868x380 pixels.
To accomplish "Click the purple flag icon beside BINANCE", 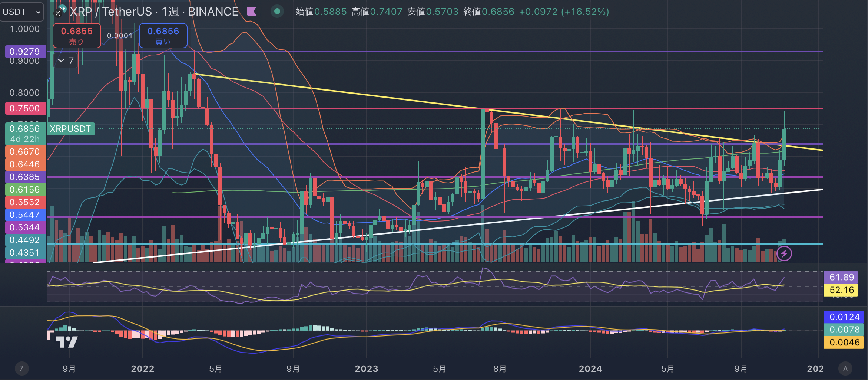I will [252, 12].
